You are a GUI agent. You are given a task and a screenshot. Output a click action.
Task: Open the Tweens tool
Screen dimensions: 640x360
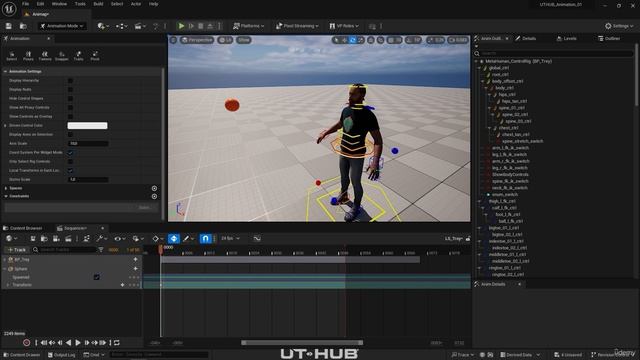(45, 56)
